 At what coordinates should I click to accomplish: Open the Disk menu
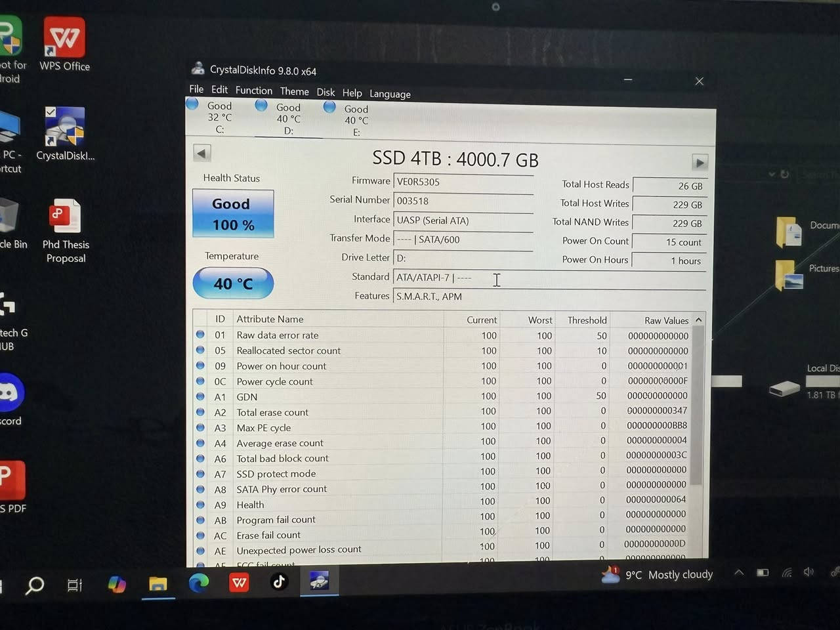(325, 92)
